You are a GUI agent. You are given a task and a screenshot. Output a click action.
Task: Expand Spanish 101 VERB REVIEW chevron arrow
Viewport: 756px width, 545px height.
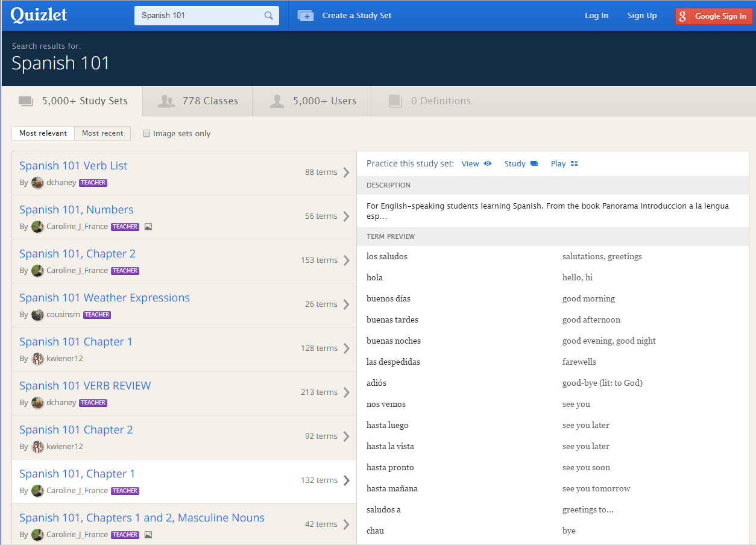346,392
